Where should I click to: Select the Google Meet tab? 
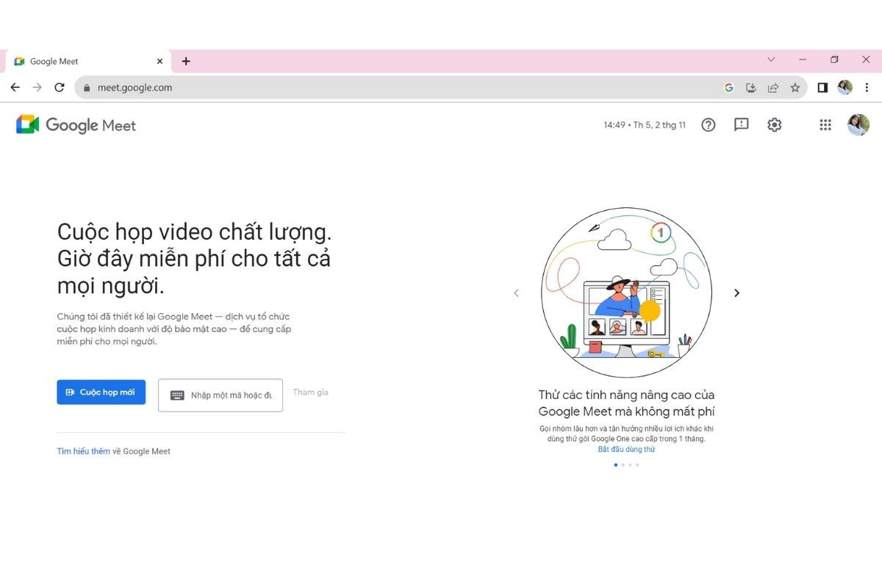tap(88, 61)
